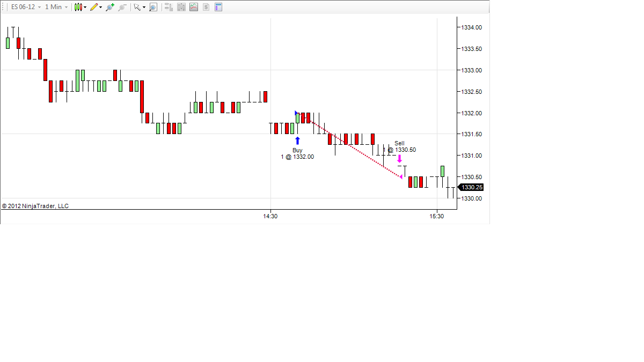This screenshot has width=644, height=362.
Task: Click the zoom out magnifier icon
Action: pyautogui.click(x=122, y=7)
